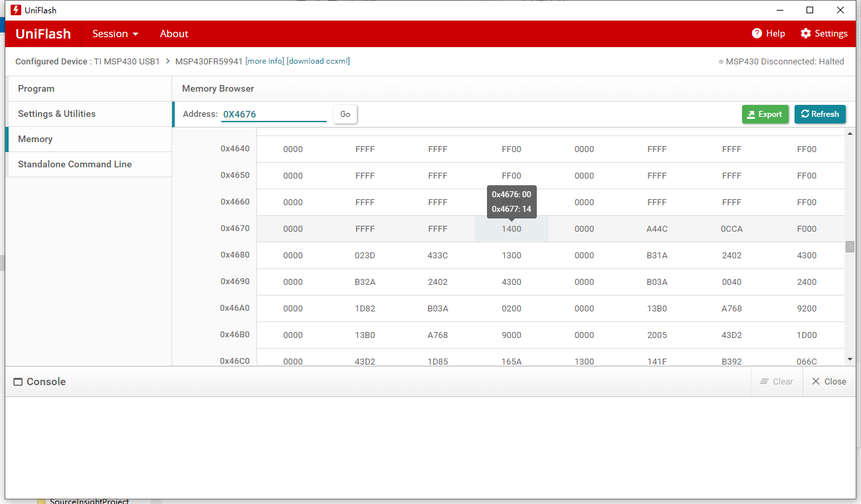Screen dimensions: 861x504
Task: Click the 0x4690 row address label
Action: [235, 282]
